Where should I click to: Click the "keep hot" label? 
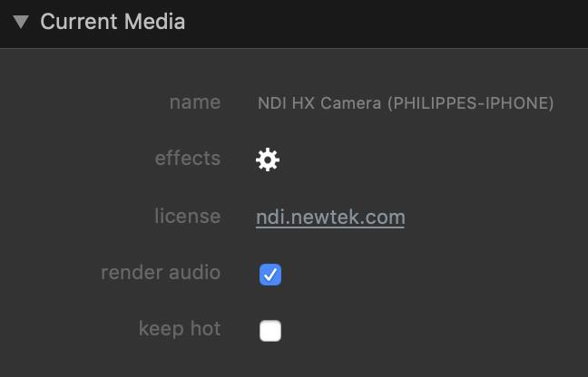[x=180, y=328]
